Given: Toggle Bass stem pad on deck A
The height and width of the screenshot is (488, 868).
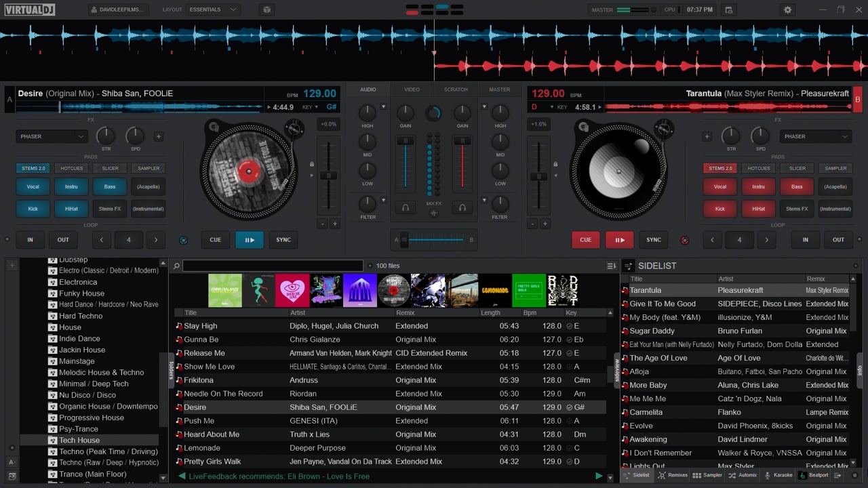Looking at the screenshot, I should coord(110,186).
